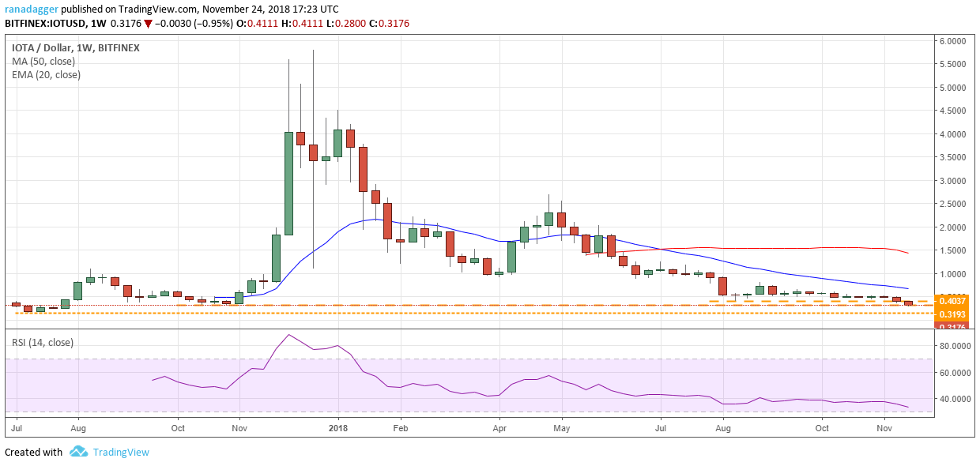Click the 3.0000 price axis value
The image size is (980, 466).
(955, 181)
